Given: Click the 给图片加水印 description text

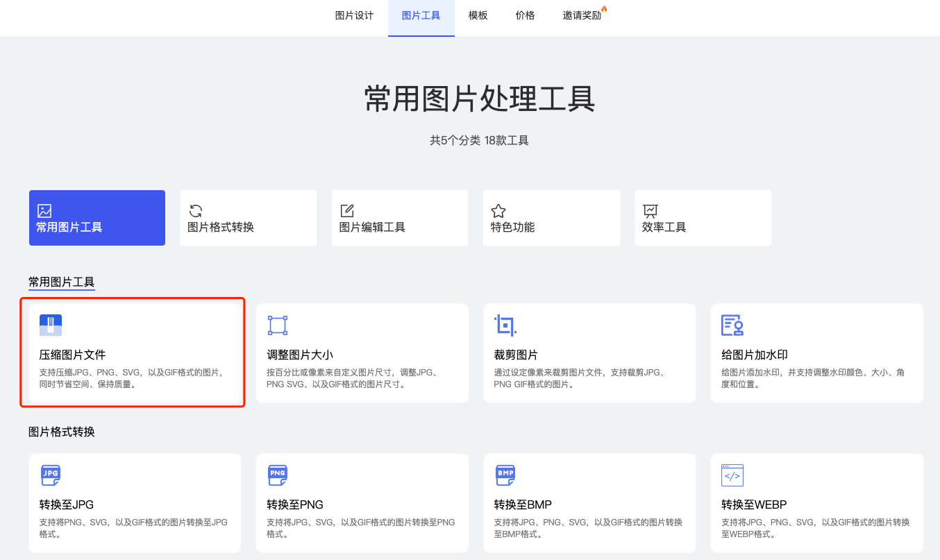Looking at the screenshot, I should tap(812, 378).
